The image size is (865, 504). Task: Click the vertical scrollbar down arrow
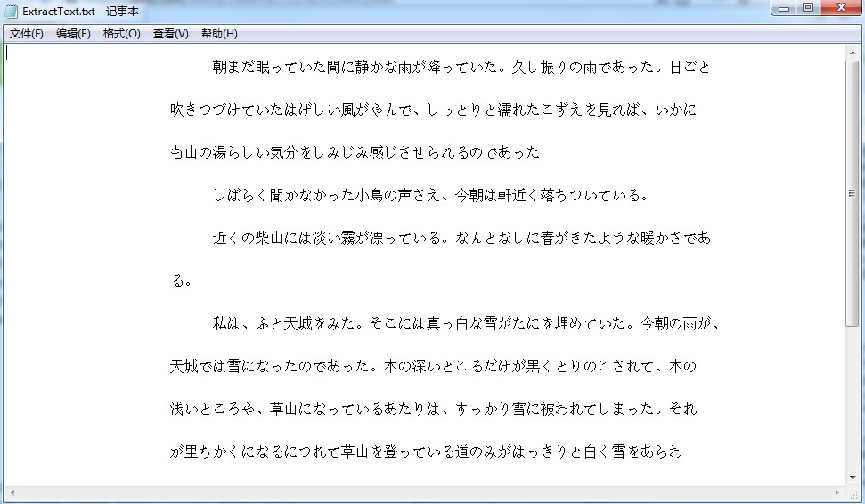coord(853,479)
